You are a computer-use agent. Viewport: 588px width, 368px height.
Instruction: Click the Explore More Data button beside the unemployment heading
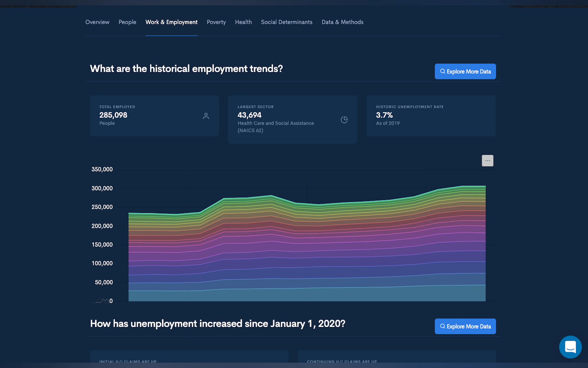[465, 326]
